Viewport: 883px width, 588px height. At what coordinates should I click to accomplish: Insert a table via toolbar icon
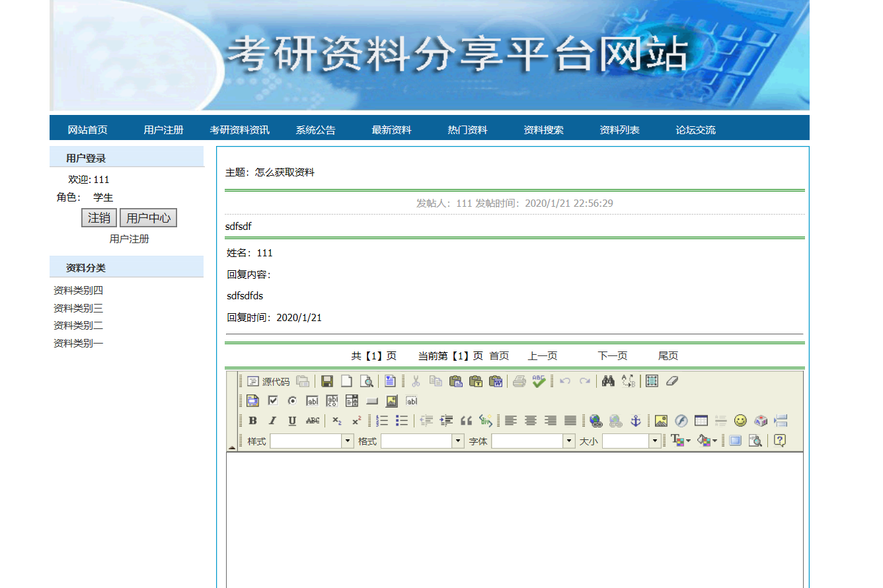coord(701,421)
